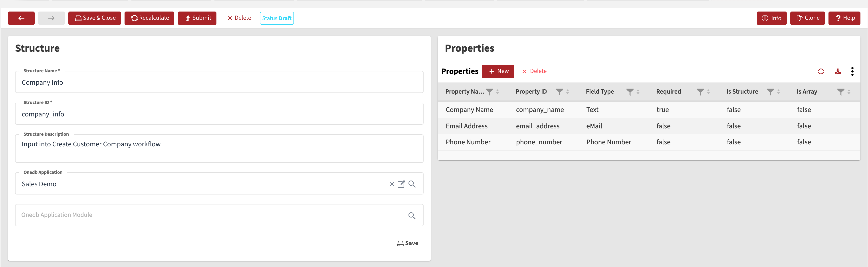
Task: Filter the Property Name column
Action: coord(489,91)
